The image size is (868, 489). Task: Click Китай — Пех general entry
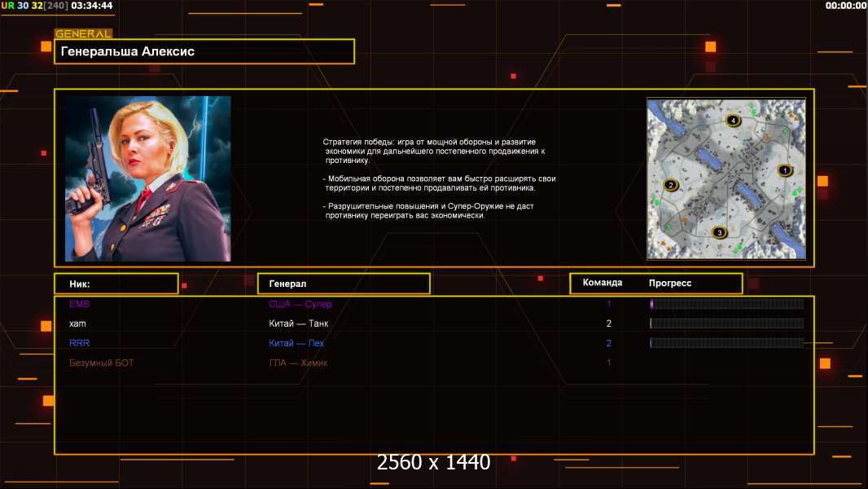pos(296,343)
